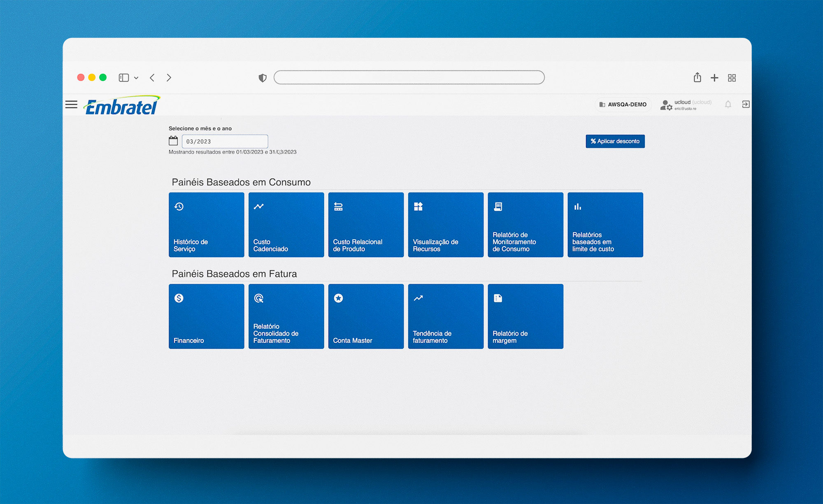Open the hamburger menu beside Embratel logo

click(x=71, y=105)
